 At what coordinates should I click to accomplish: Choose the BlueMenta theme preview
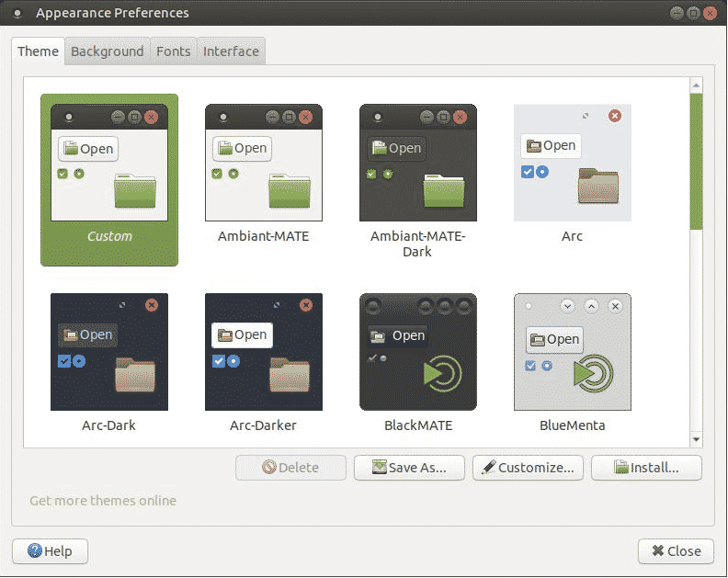[573, 352]
